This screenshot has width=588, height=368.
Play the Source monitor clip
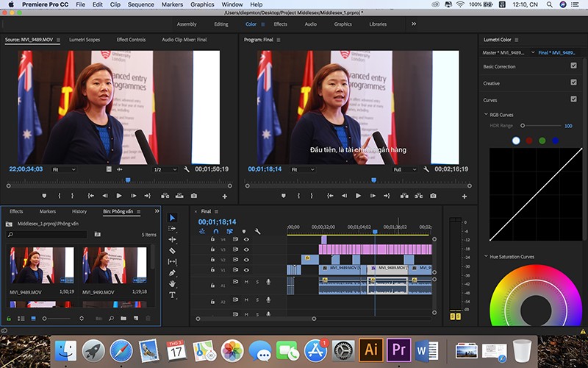(119, 196)
